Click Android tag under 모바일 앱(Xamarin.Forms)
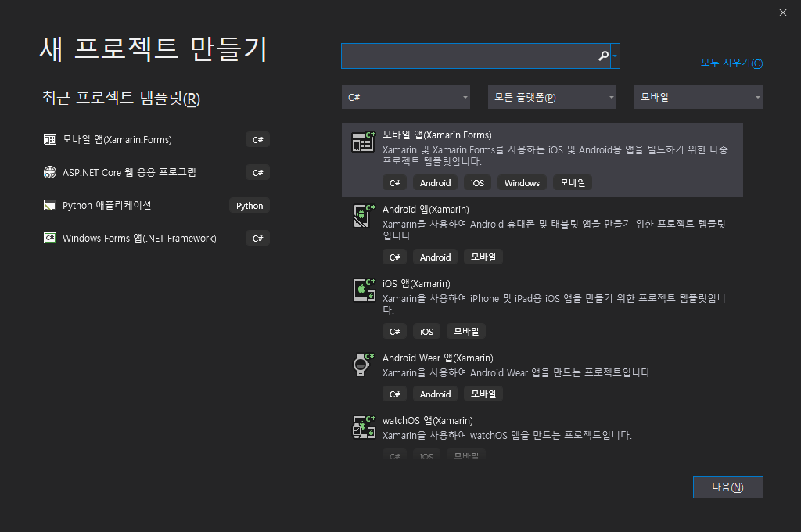Viewport: 801px width, 532px height. 435,183
